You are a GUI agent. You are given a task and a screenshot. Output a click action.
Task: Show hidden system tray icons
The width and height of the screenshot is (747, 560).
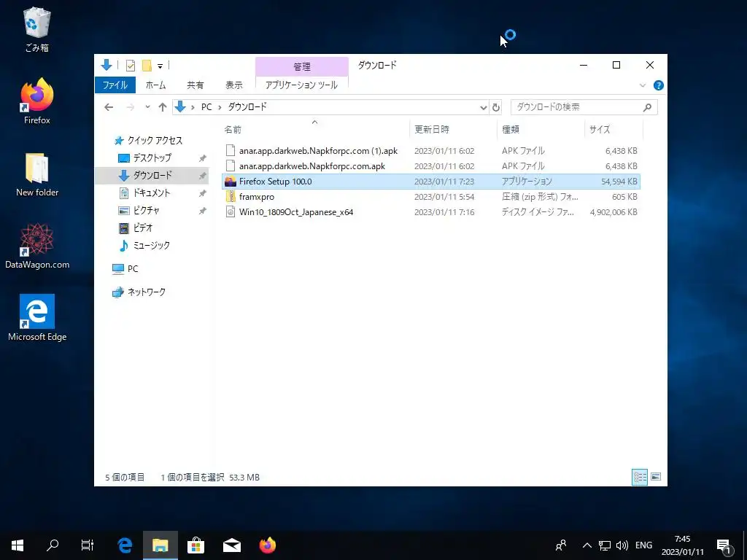click(x=587, y=545)
